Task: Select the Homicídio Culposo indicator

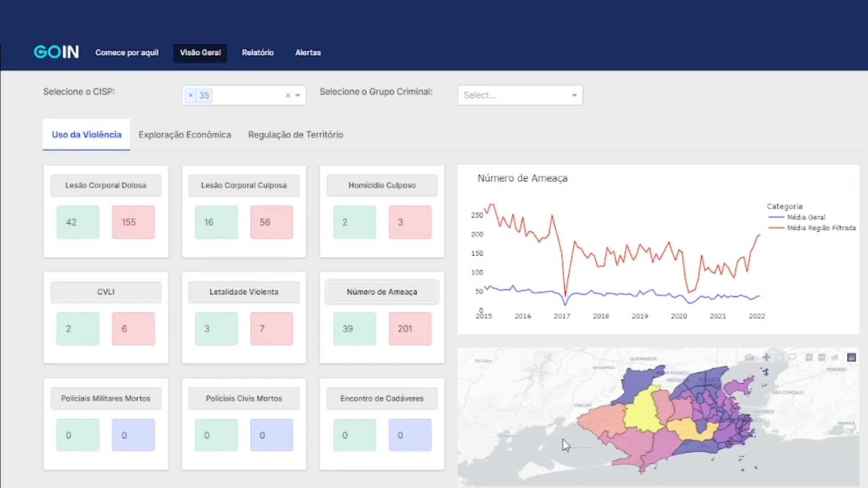Action: click(x=382, y=185)
